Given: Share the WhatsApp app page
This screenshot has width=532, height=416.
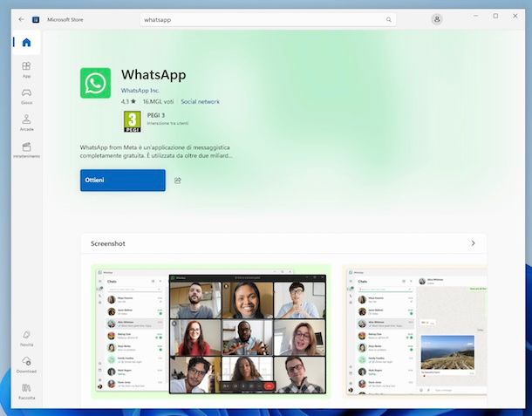Looking at the screenshot, I should coord(177,181).
